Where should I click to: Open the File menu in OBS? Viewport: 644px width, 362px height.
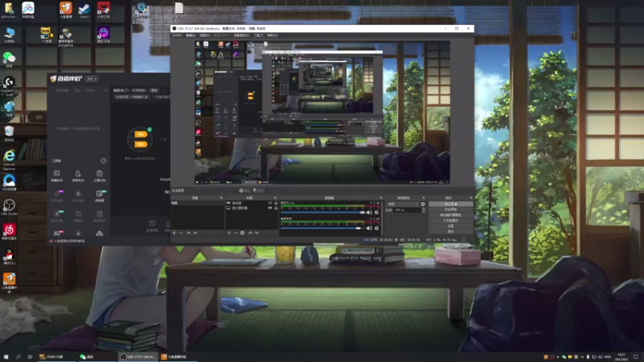[177, 35]
